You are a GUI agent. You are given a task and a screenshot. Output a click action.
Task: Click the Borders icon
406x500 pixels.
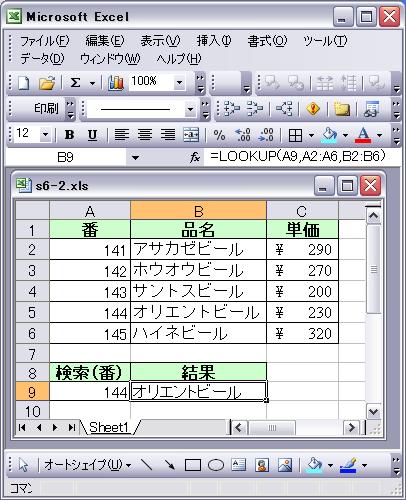(295, 135)
